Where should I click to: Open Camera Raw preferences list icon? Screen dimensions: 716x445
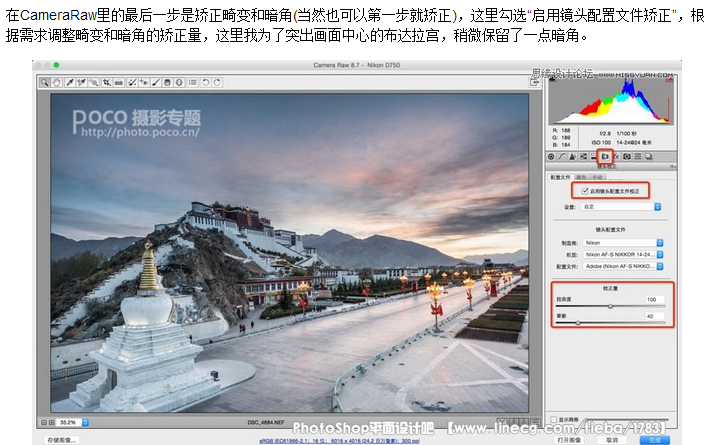coord(193,83)
